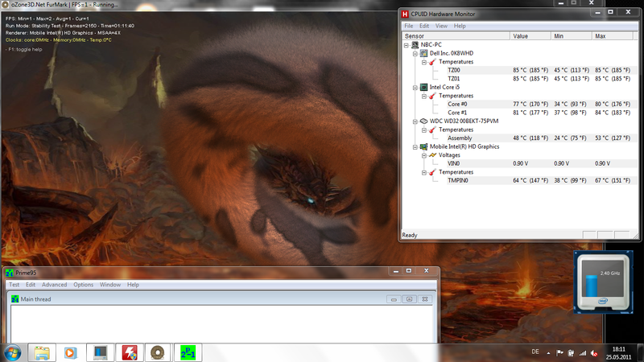The image size is (644, 362).
Task: Click the Min column header
Action: pos(572,36)
